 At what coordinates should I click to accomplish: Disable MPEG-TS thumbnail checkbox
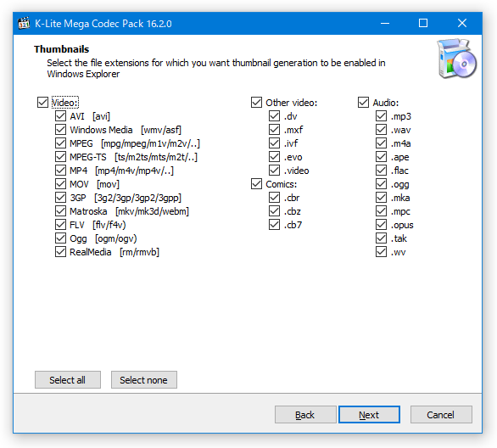click(x=60, y=157)
